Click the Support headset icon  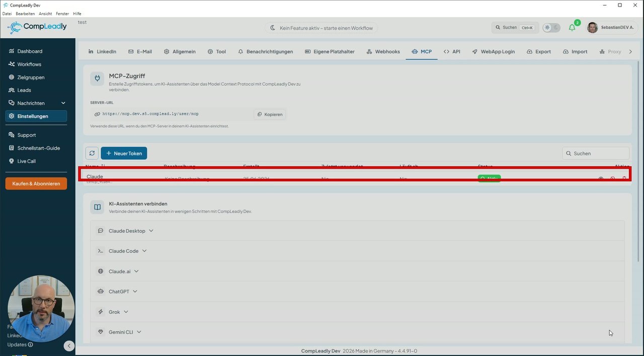pos(12,135)
